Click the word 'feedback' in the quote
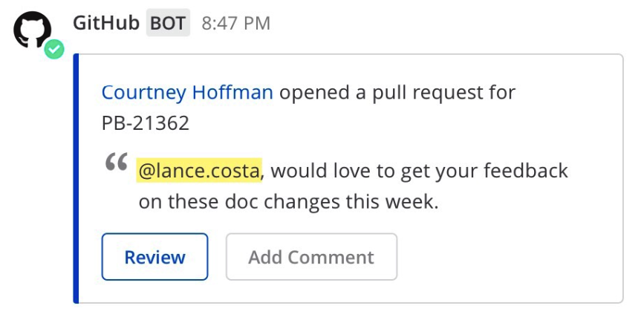This screenshot has width=644, height=320. (525, 171)
